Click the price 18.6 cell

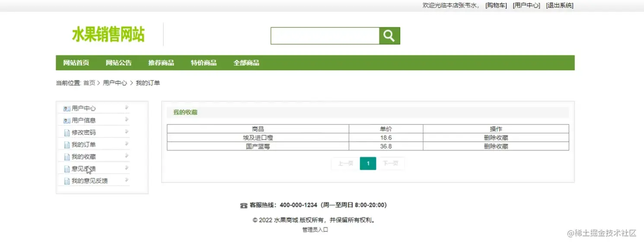coord(386,138)
